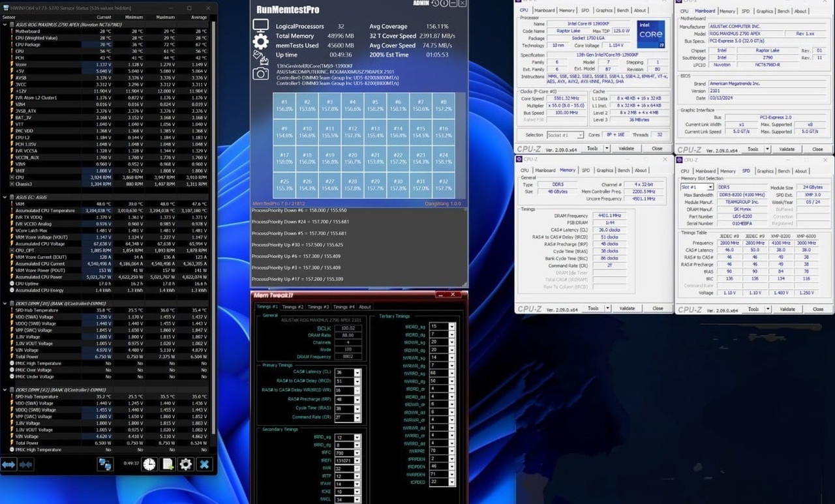Viewport: 835px width, 504px height.
Task: Click HWiNFO left-right arrows expand icon
Action: [x=8, y=464]
